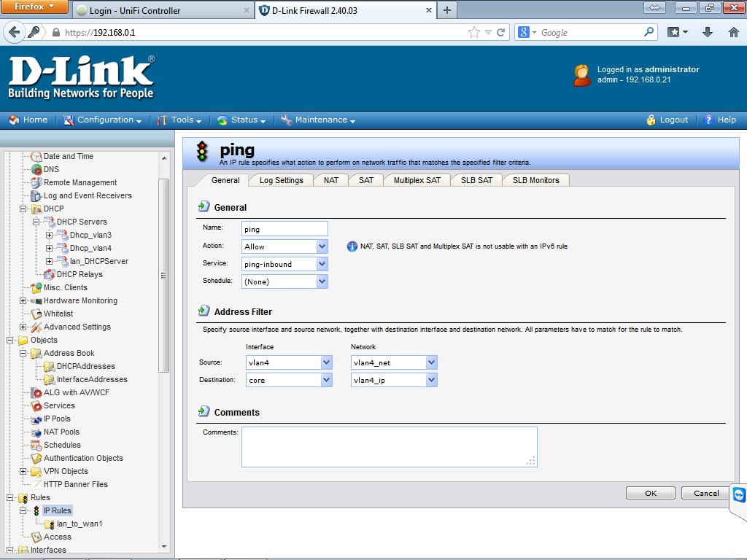This screenshot has width=747, height=560.
Task: Open the Service dropdown showing ping-inbound
Action: 322,264
